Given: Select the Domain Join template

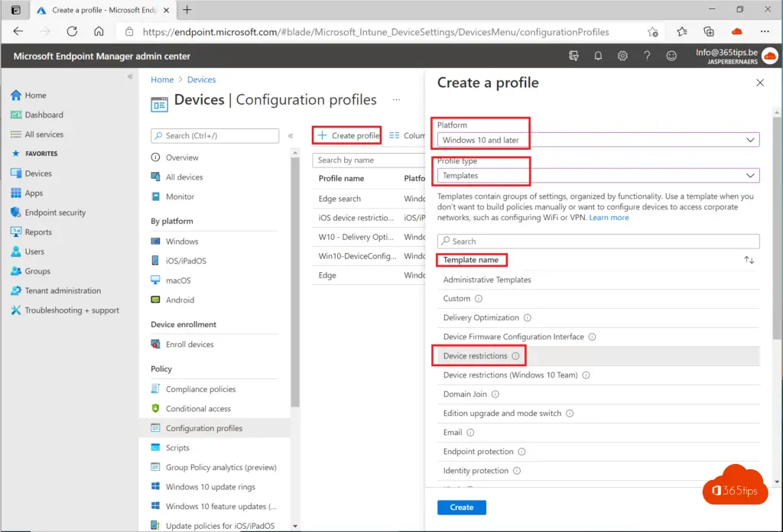Looking at the screenshot, I should tap(598, 394).
